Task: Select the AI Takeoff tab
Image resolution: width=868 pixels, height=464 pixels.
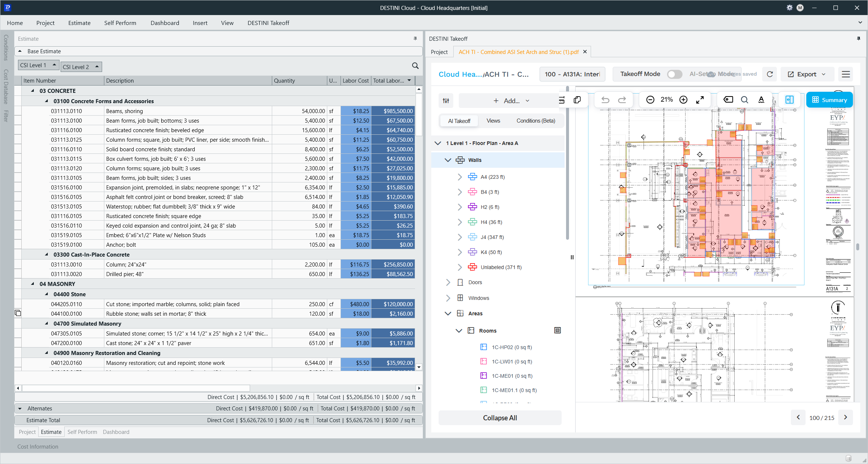Action: click(459, 121)
